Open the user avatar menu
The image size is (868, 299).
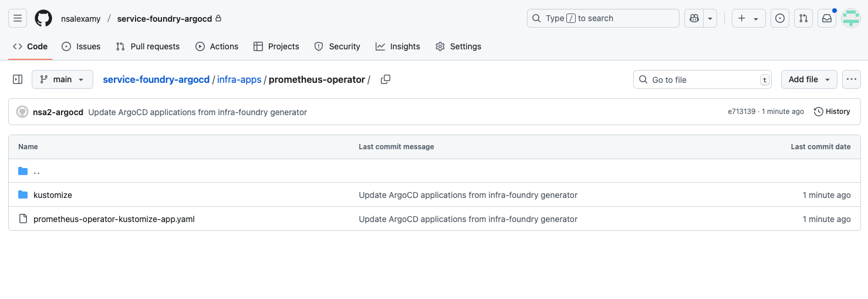tap(850, 18)
